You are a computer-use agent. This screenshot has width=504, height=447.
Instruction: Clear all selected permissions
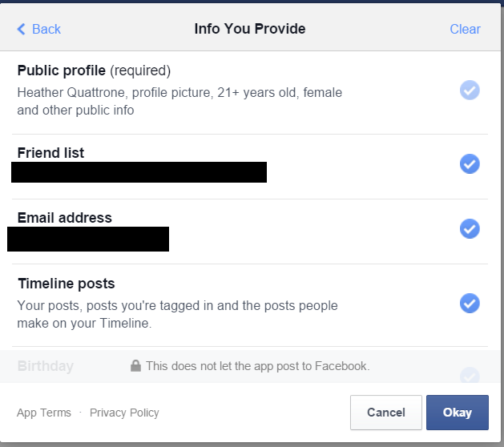pyautogui.click(x=465, y=30)
